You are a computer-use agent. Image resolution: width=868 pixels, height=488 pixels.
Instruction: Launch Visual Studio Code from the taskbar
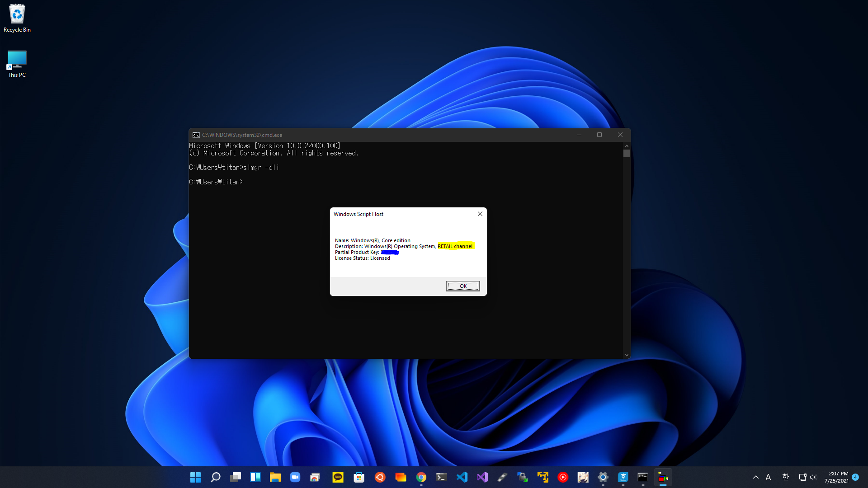coord(462,477)
